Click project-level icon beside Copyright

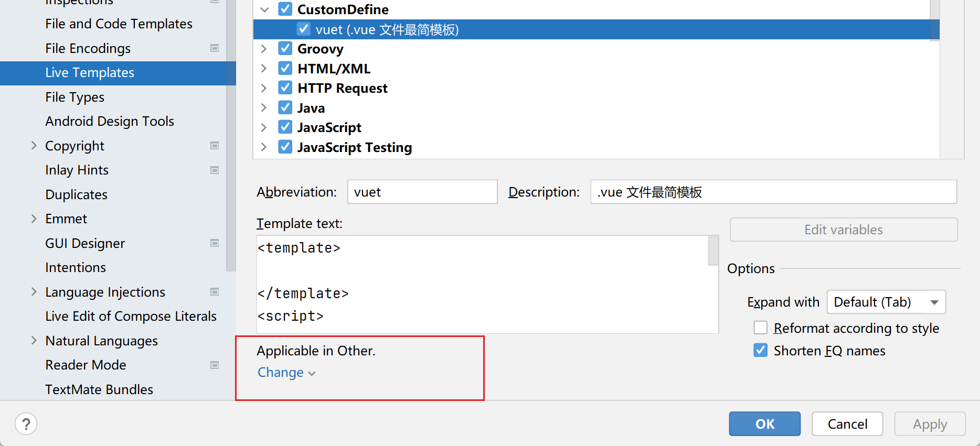215,146
